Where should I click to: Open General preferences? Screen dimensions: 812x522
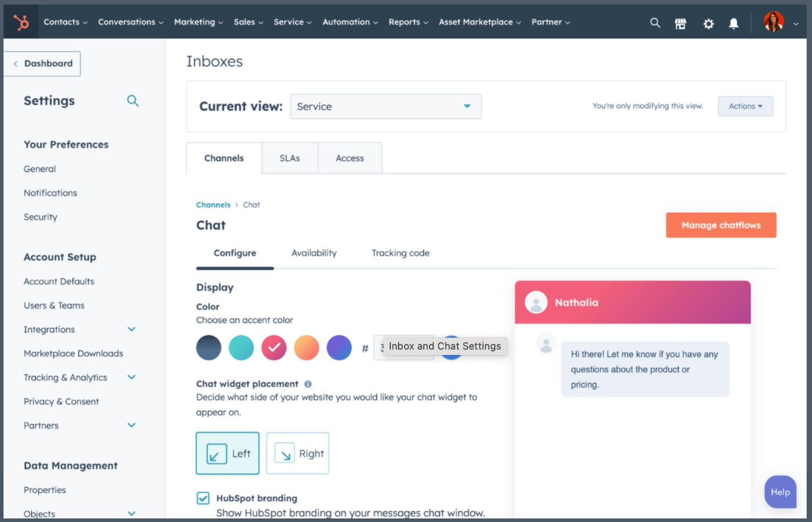tap(40, 169)
